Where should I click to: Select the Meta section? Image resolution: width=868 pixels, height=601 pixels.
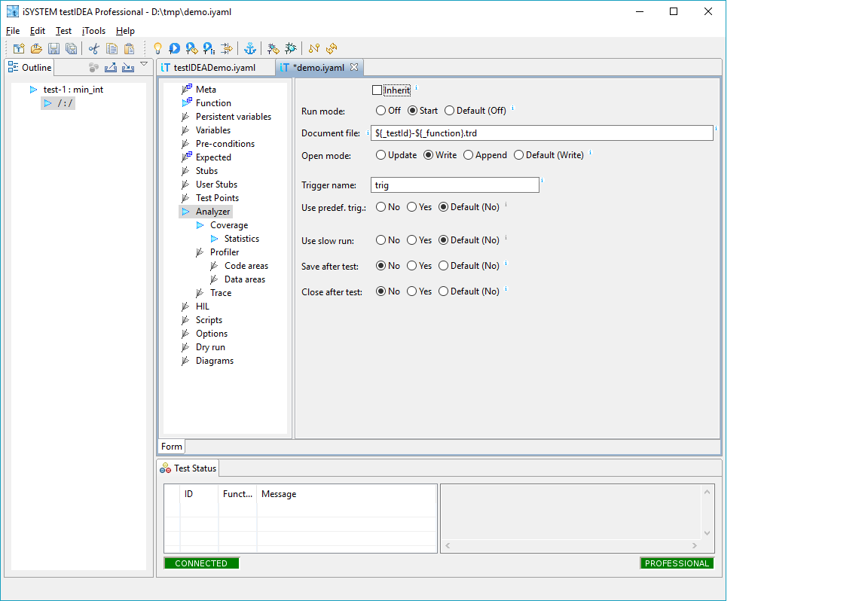click(x=206, y=90)
